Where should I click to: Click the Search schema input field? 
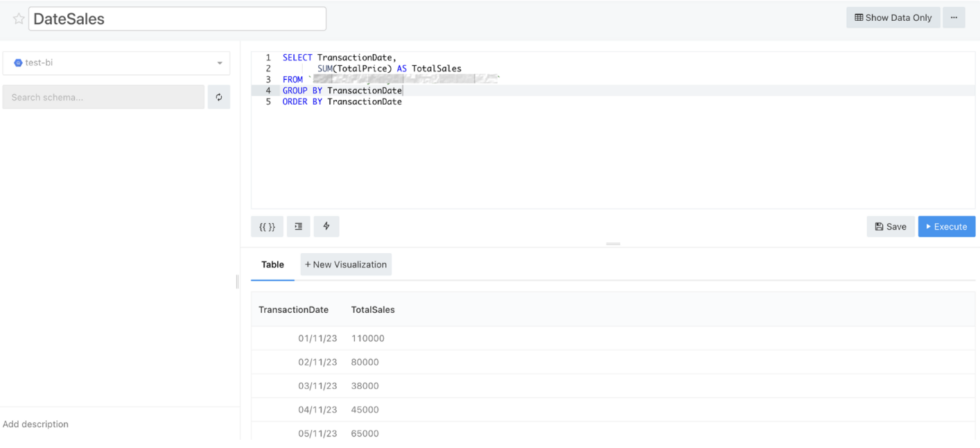point(103,97)
